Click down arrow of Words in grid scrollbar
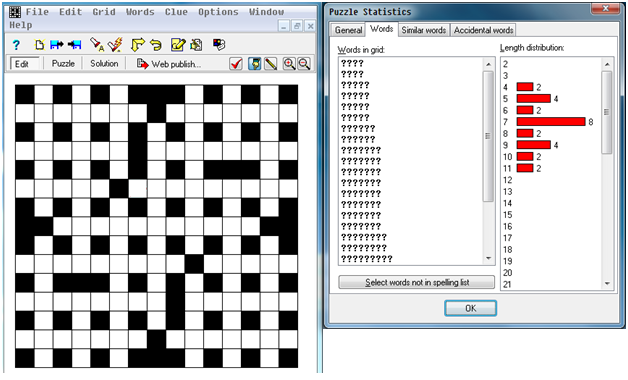Viewport: 628px width, 380px height. pyautogui.click(x=488, y=258)
